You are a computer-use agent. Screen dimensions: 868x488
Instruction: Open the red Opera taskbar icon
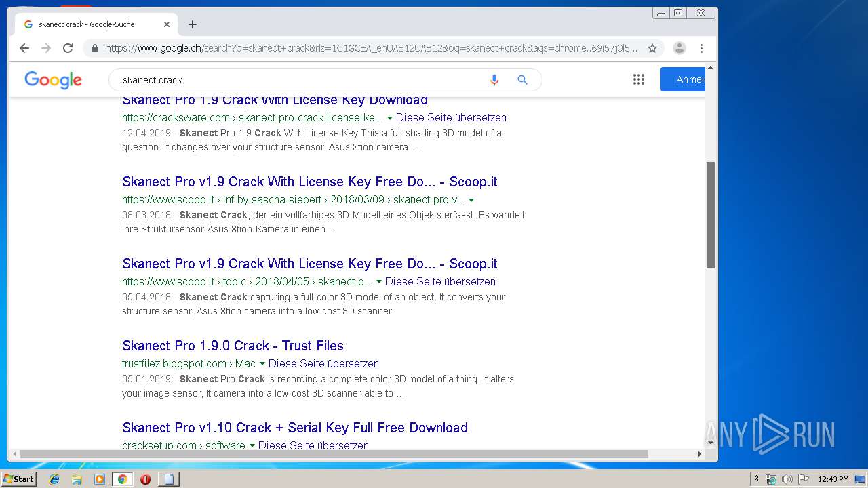[x=145, y=479]
